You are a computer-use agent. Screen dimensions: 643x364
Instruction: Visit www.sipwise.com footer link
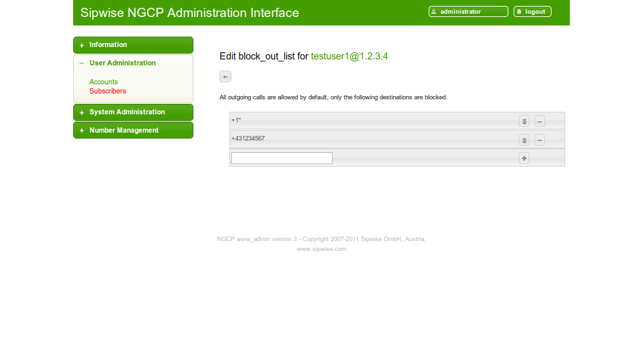point(321,249)
